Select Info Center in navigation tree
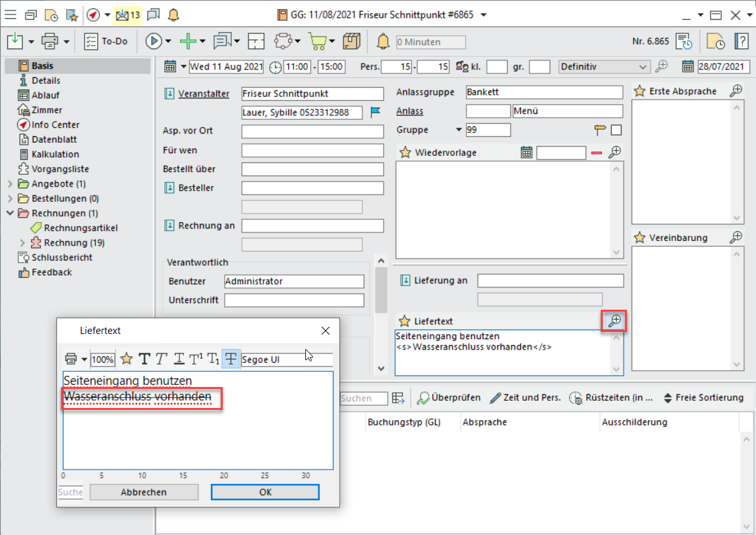Viewport: 756px width, 535px height. tap(55, 124)
